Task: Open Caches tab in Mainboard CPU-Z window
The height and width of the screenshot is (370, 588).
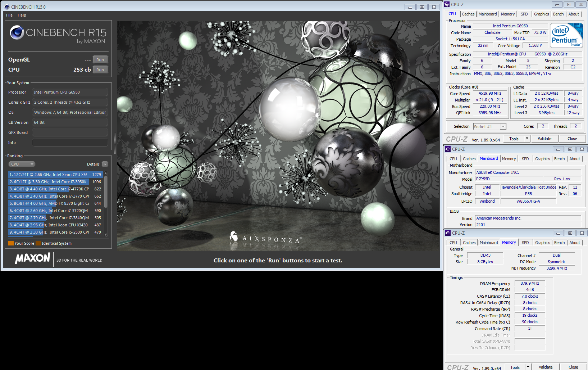Action: [x=469, y=159]
